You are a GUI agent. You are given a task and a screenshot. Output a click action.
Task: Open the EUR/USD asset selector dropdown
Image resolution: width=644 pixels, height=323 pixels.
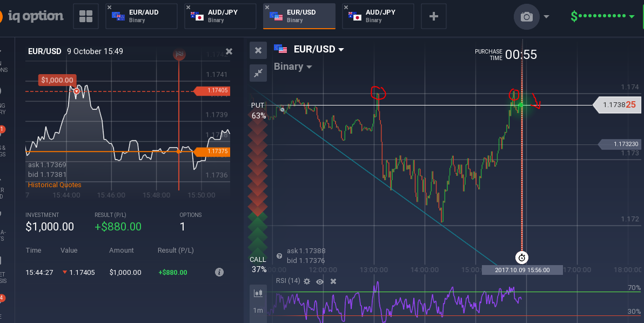(x=309, y=49)
